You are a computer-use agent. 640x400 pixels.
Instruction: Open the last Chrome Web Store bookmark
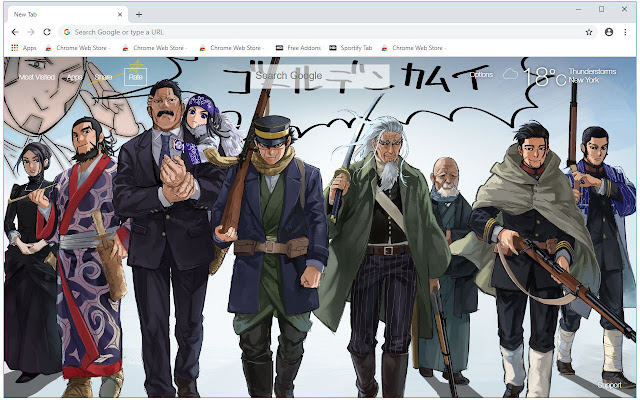pos(413,48)
